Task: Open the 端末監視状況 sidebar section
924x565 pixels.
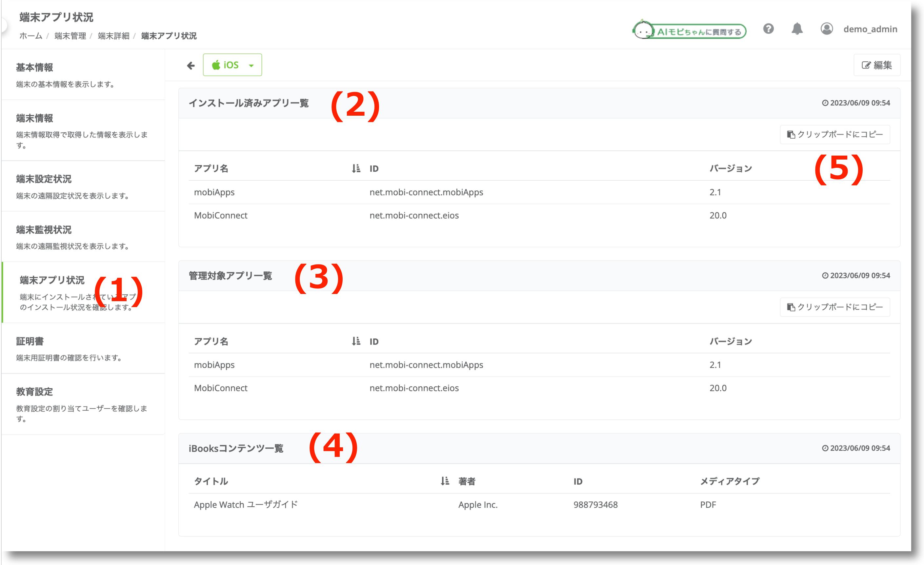Action: [83, 237]
